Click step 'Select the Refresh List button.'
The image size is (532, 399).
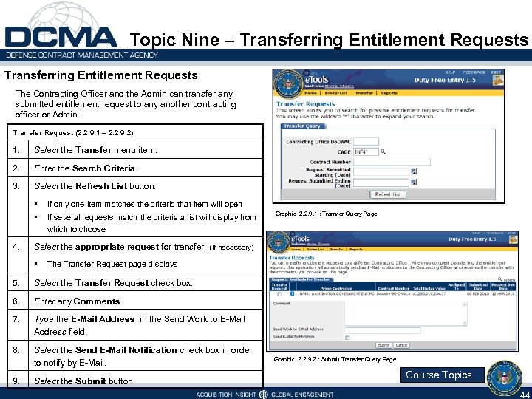tap(95, 186)
